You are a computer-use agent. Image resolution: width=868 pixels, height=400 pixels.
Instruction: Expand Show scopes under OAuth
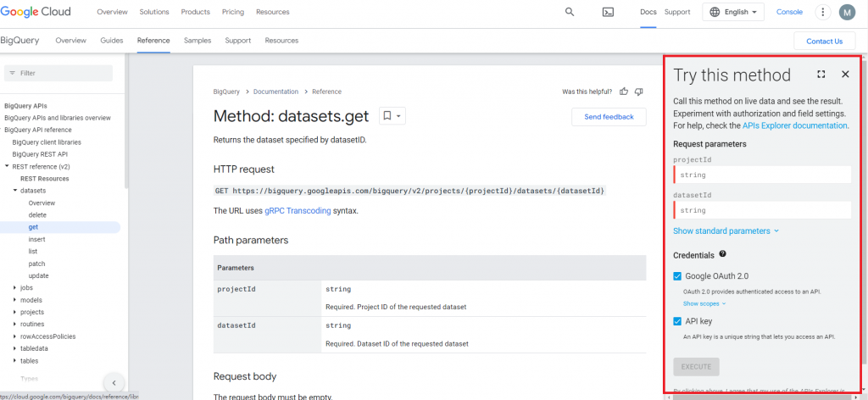(704, 303)
